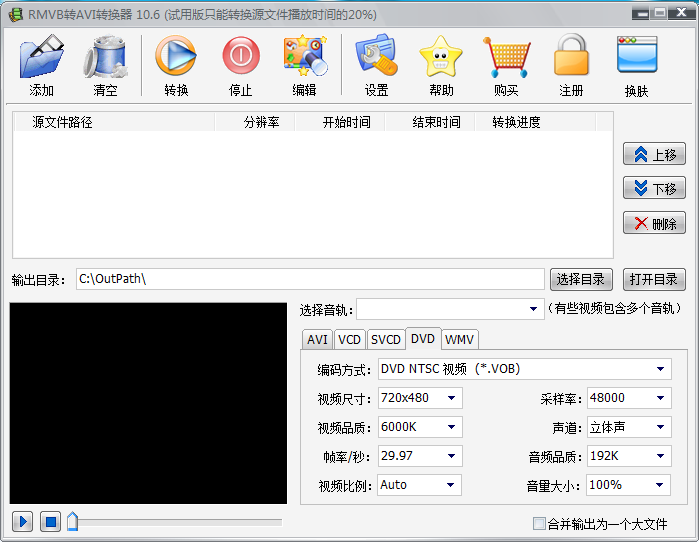Open the 编辑 (Edit) tool icon

[305, 56]
